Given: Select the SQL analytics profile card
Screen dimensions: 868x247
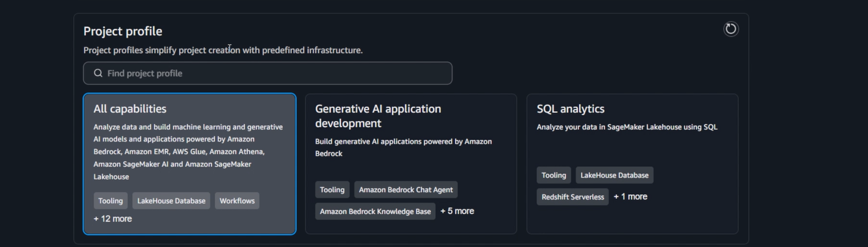Looking at the screenshot, I should pyautogui.click(x=632, y=164).
